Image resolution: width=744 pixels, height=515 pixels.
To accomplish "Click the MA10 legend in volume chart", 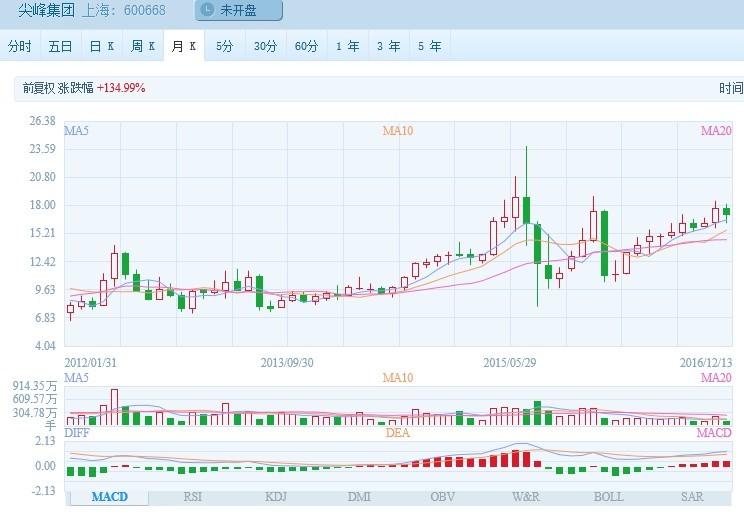I will point(398,378).
